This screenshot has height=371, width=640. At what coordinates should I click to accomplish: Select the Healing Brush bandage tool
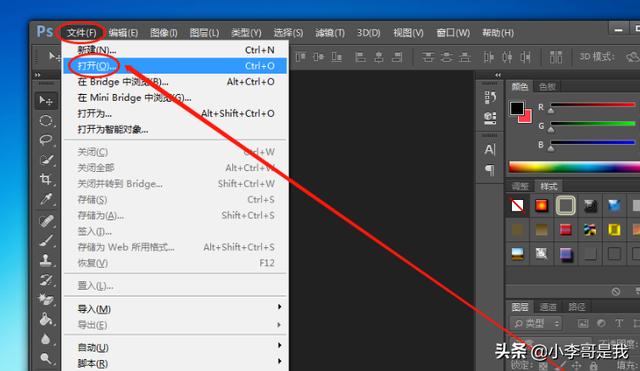point(46,221)
